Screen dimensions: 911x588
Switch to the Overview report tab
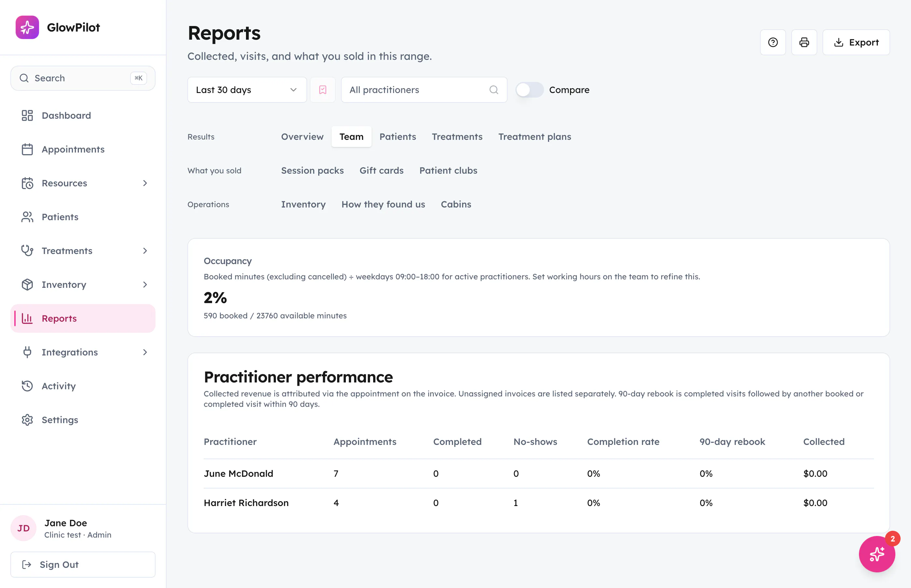[x=302, y=137]
